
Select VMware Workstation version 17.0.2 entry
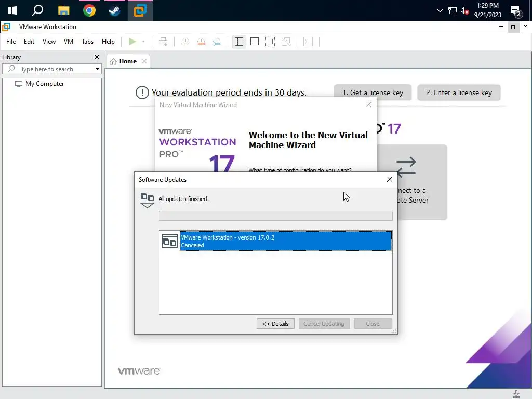pyautogui.click(x=286, y=241)
